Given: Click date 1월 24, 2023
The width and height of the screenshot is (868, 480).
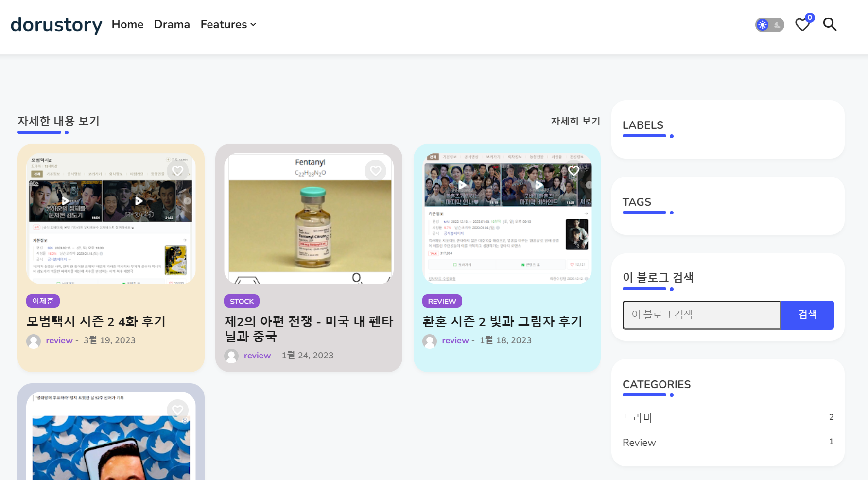Looking at the screenshot, I should coord(308,356).
